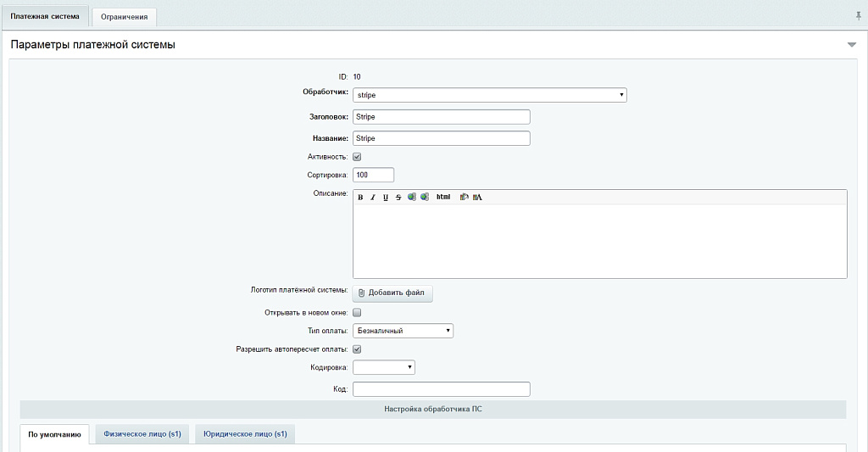Select the Физическое лицо (s1) tab
The width and height of the screenshot is (868, 452).
pyautogui.click(x=142, y=433)
